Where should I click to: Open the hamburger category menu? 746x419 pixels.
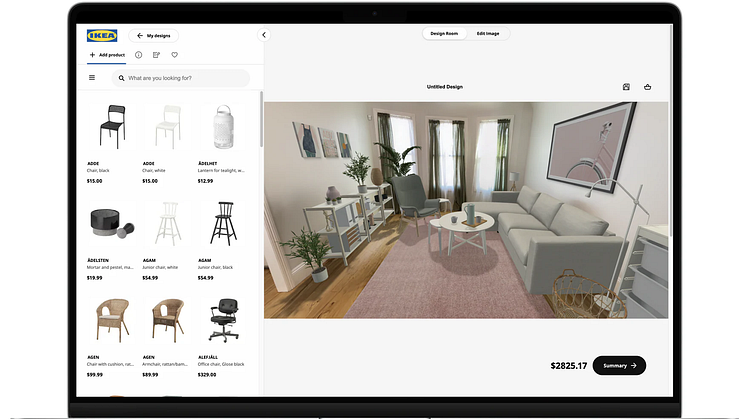click(92, 77)
